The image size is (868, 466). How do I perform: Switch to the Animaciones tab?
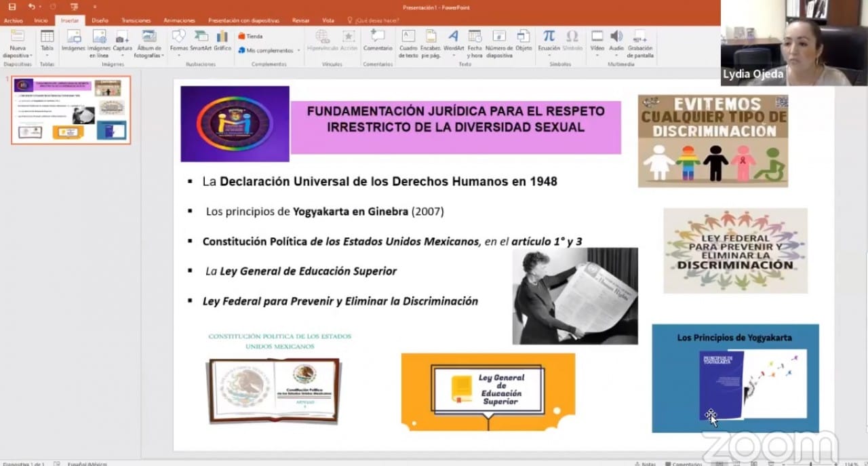tap(179, 20)
